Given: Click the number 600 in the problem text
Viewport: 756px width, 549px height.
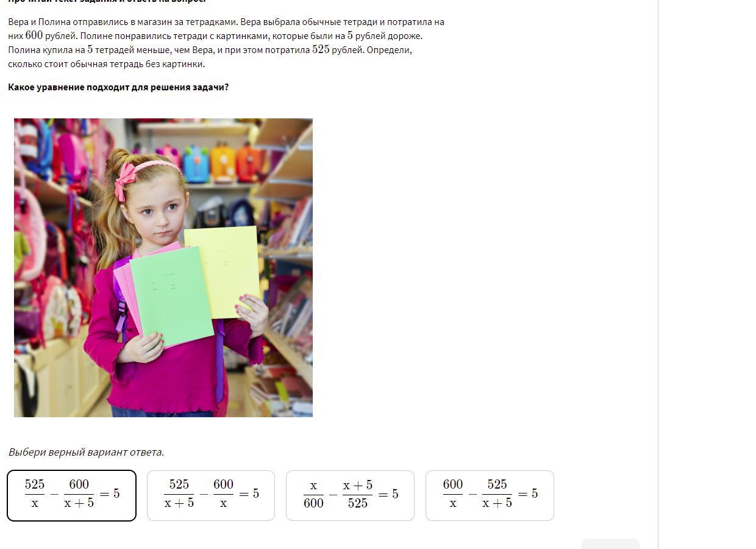Looking at the screenshot, I should pyautogui.click(x=34, y=35).
